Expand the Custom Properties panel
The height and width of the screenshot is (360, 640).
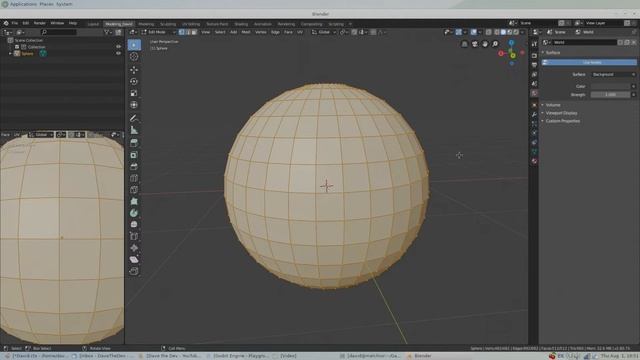[x=562, y=121]
